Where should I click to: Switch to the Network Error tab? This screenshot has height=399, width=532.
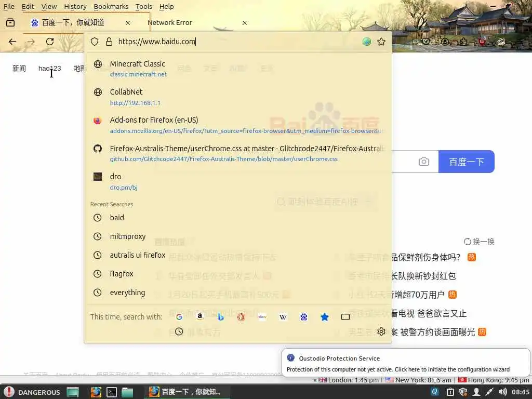point(197,23)
